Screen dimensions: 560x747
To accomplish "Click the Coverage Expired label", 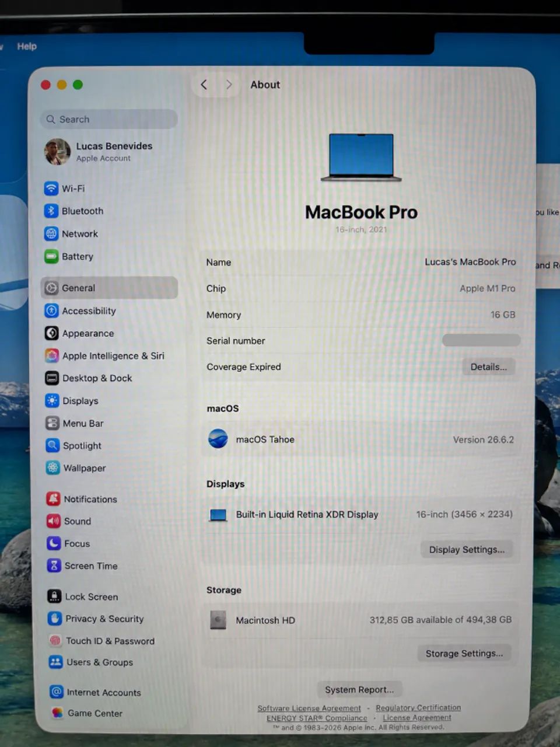I will click(x=244, y=366).
